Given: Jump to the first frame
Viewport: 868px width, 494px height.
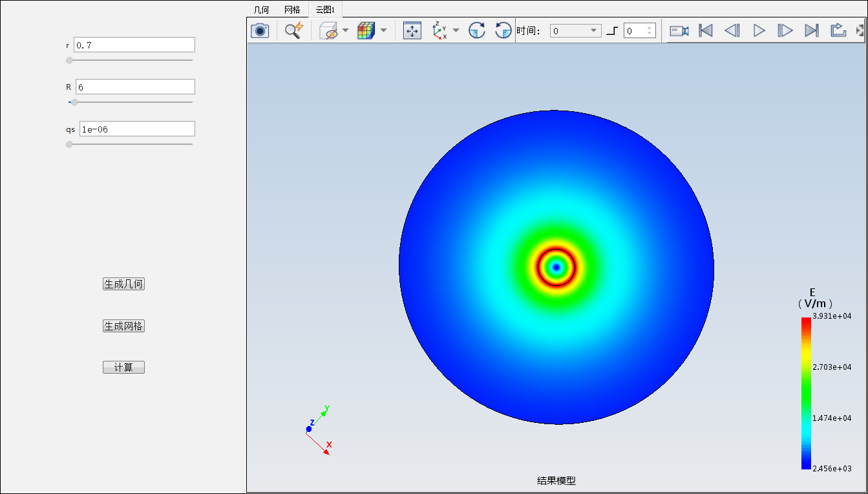Looking at the screenshot, I should coord(706,30).
